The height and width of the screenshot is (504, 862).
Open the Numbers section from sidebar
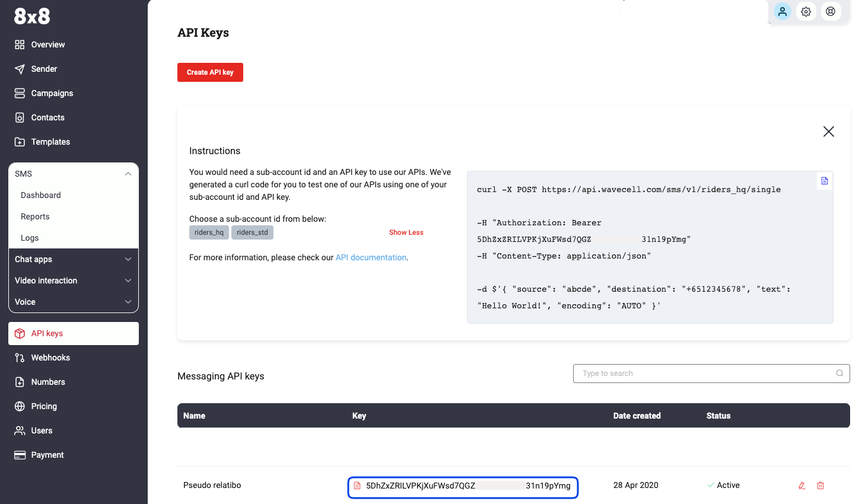point(47,381)
